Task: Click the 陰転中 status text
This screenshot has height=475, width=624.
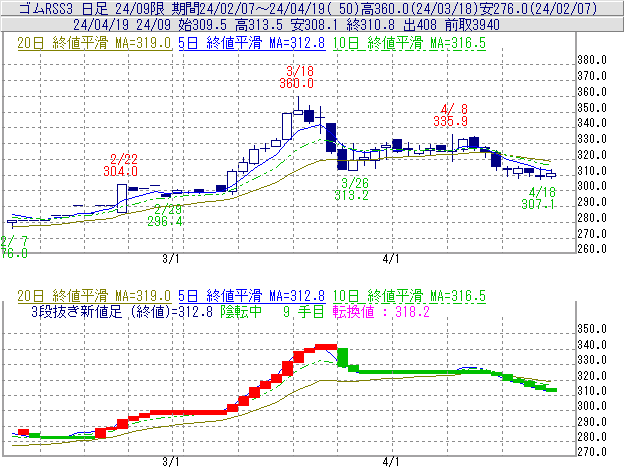Action: 241,311
